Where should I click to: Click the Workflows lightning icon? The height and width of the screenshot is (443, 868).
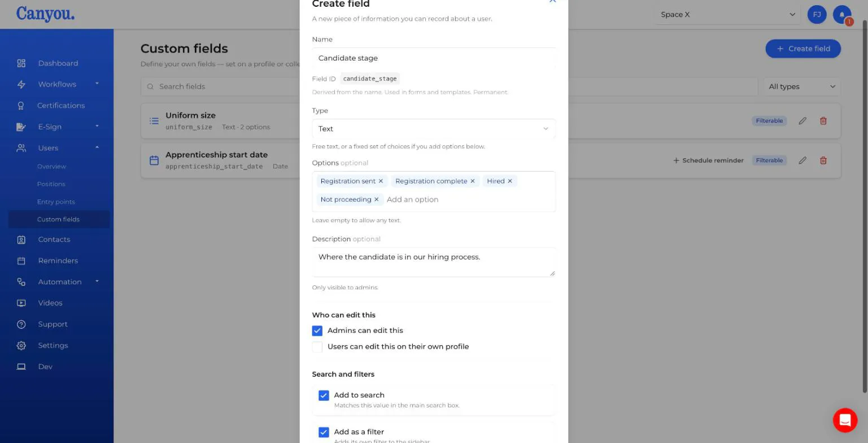pos(21,84)
